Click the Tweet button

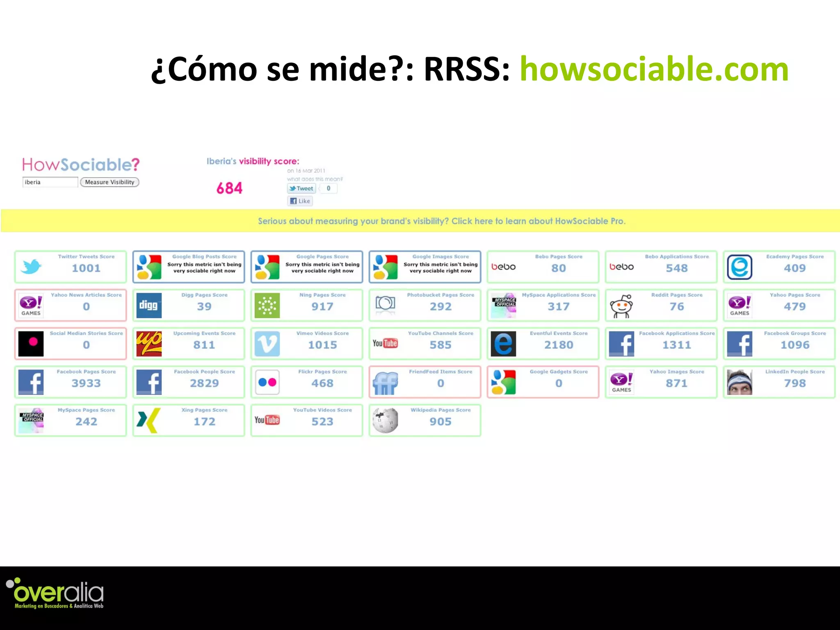(301, 188)
